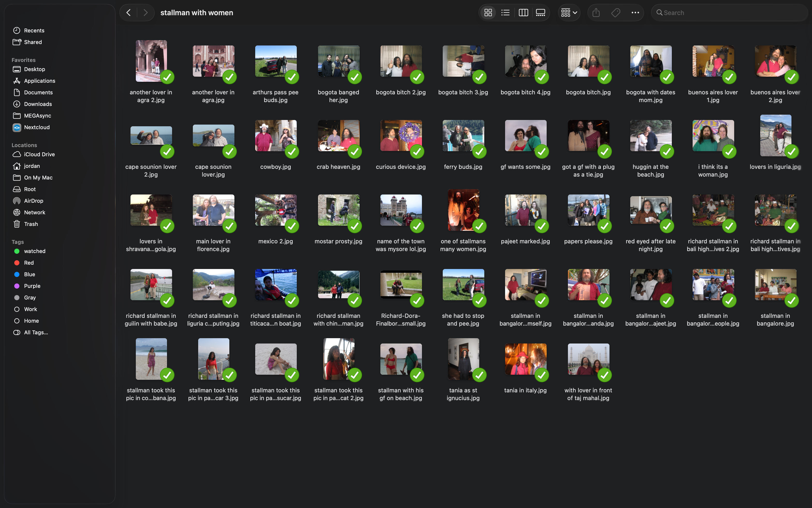Select the crab heaven.jpg thumbnail
The image size is (812, 508).
pyautogui.click(x=339, y=135)
